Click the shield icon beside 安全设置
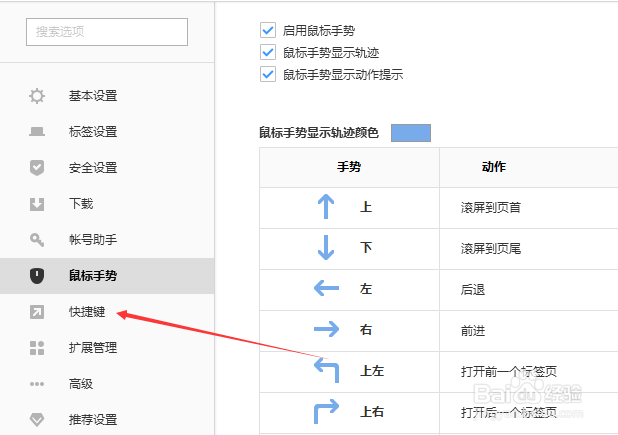This screenshot has width=618, height=435. pos(37,168)
